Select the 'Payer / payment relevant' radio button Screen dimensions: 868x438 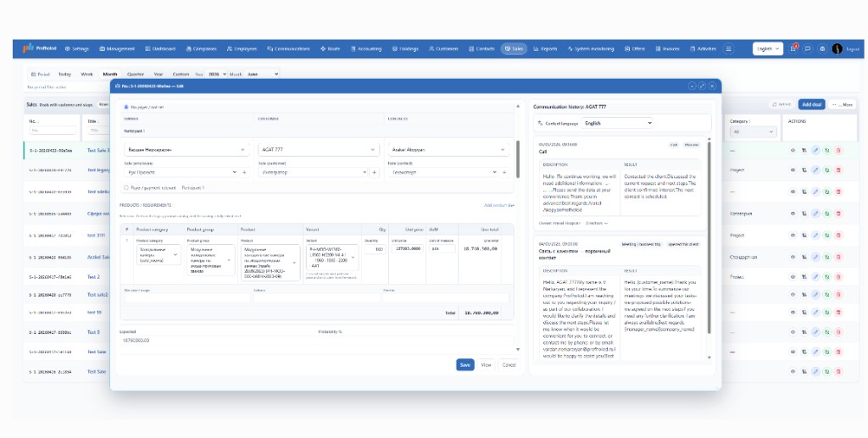coord(126,188)
